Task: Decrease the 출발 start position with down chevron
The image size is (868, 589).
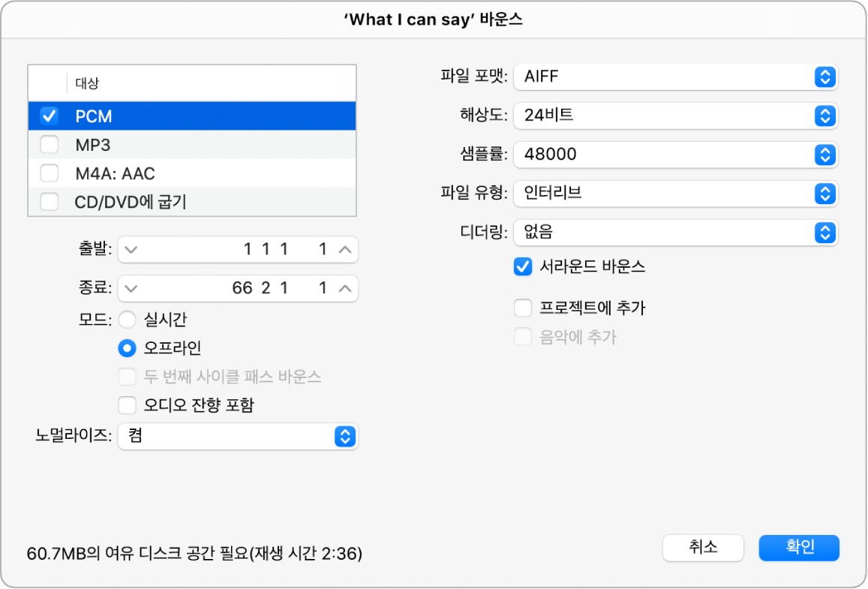Action: coord(131,250)
